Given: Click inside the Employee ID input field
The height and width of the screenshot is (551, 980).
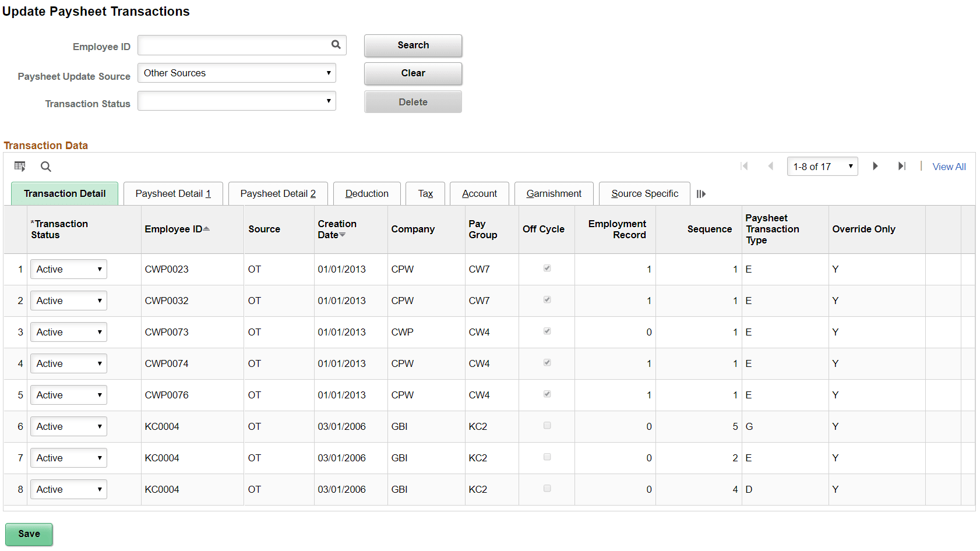Looking at the screenshot, I should (233, 45).
